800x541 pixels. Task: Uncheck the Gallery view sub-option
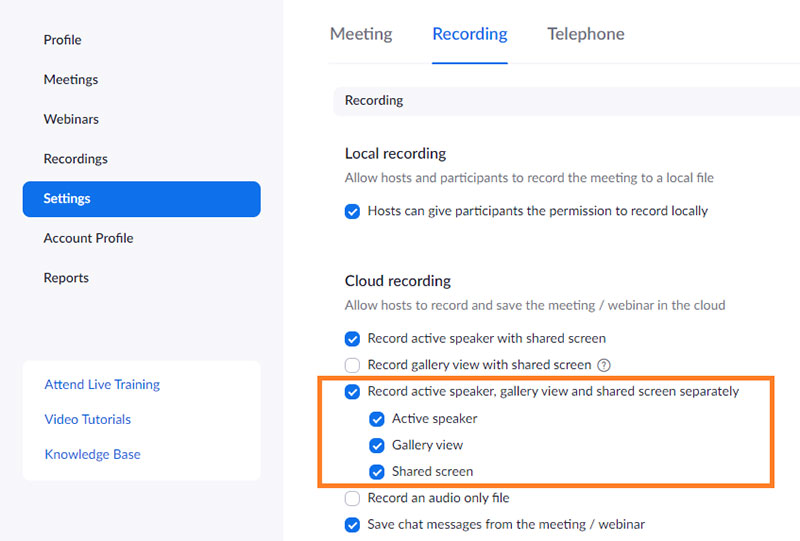tap(377, 446)
